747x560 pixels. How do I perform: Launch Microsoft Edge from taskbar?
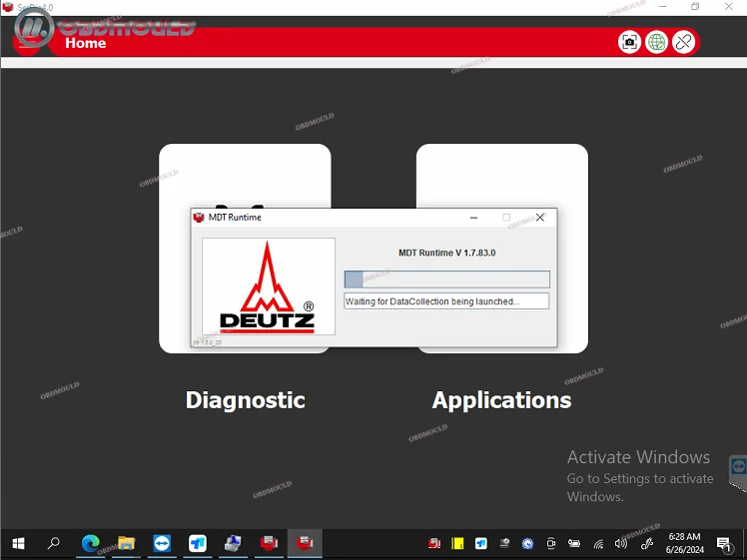pyautogui.click(x=91, y=543)
